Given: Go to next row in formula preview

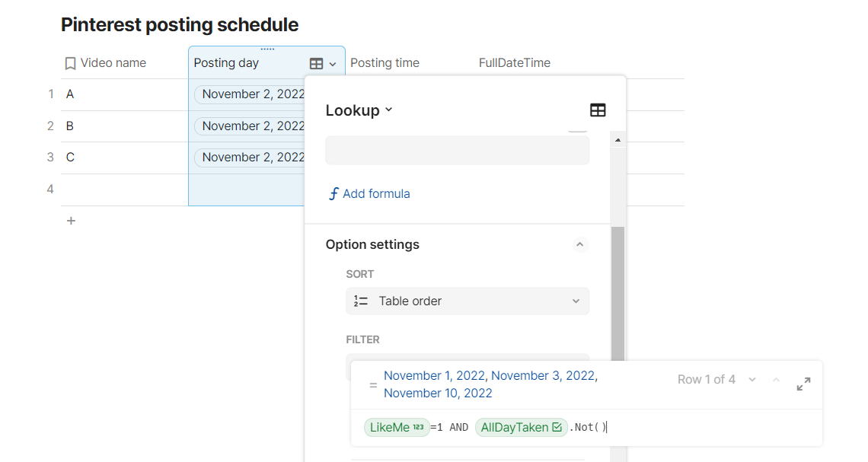Looking at the screenshot, I should [x=752, y=380].
